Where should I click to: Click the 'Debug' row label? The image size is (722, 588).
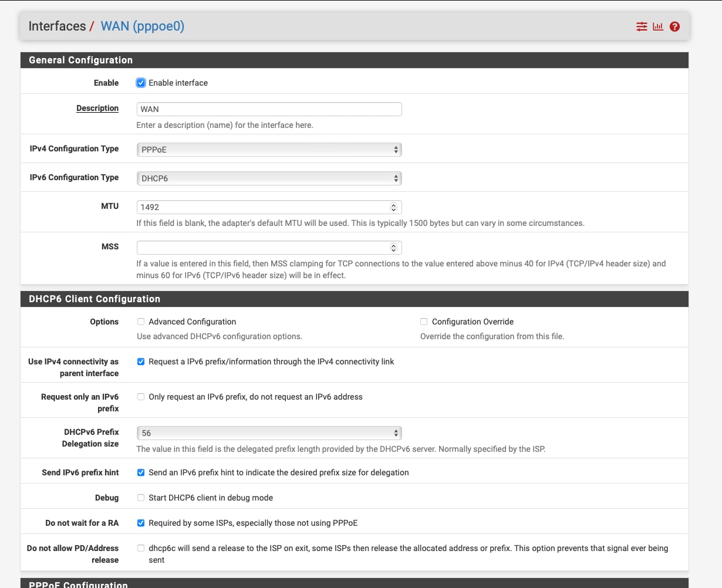tap(107, 498)
